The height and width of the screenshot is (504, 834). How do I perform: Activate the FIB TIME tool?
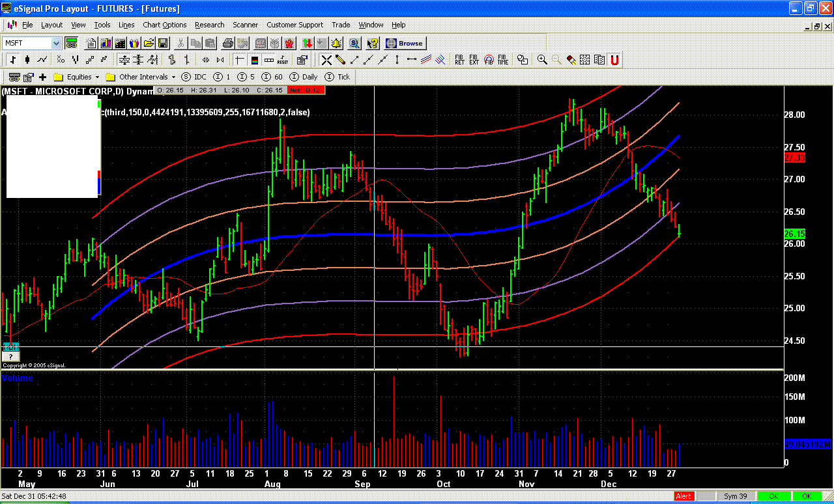[502, 60]
